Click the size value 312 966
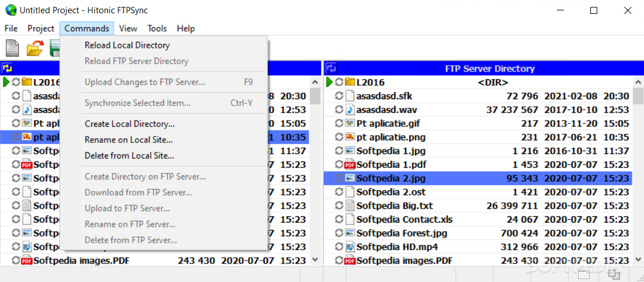The image size is (644, 282). click(x=519, y=247)
